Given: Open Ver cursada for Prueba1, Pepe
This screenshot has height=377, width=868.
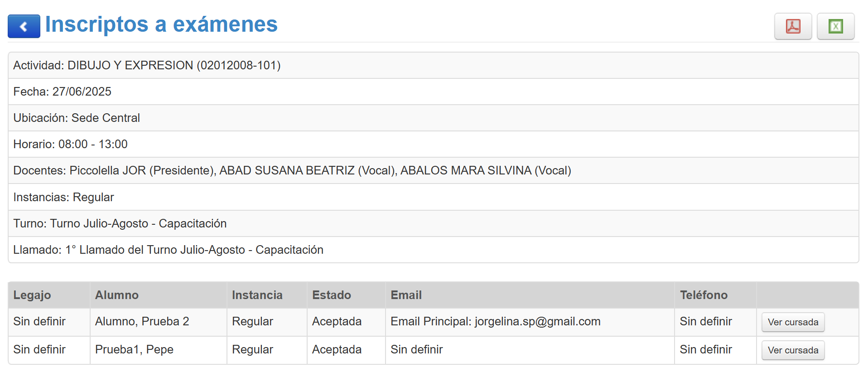Looking at the screenshot, I should coord(792,350).
